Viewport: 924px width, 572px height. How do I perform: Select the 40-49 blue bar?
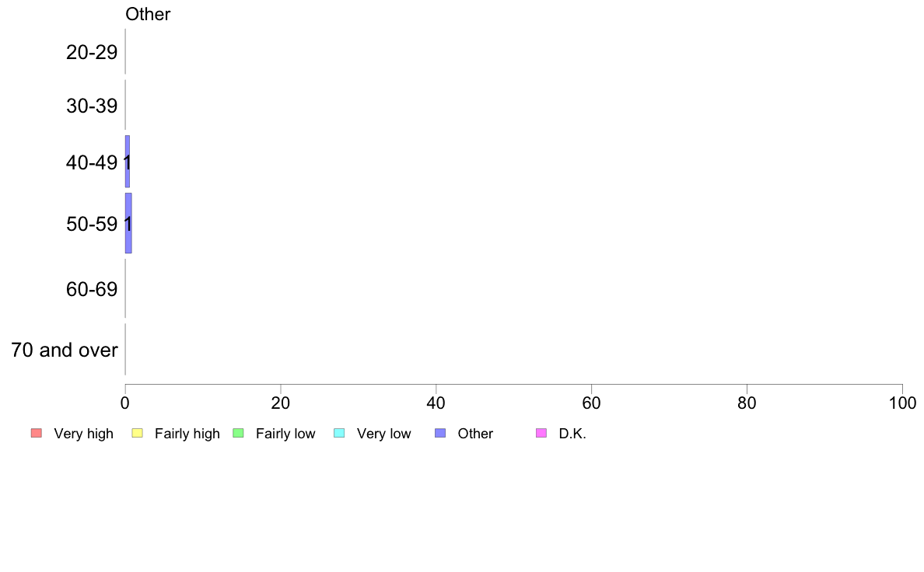pyautogui.click(x=128, y=162)
